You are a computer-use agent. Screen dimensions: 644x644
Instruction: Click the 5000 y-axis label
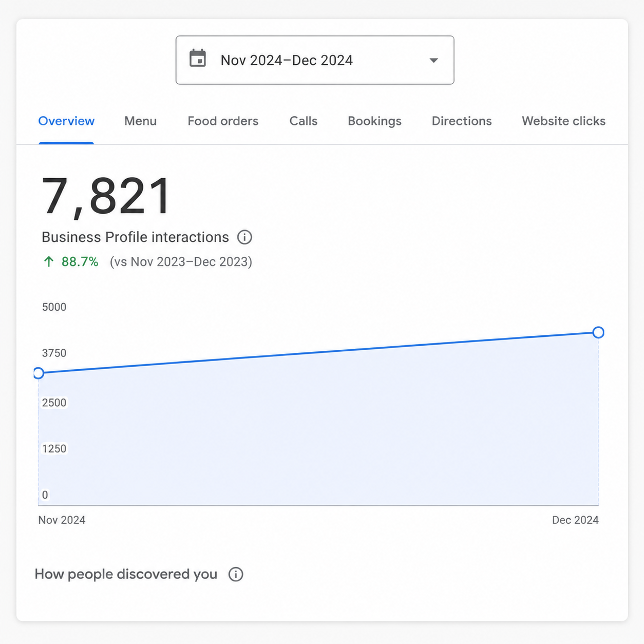click(54, 307)
